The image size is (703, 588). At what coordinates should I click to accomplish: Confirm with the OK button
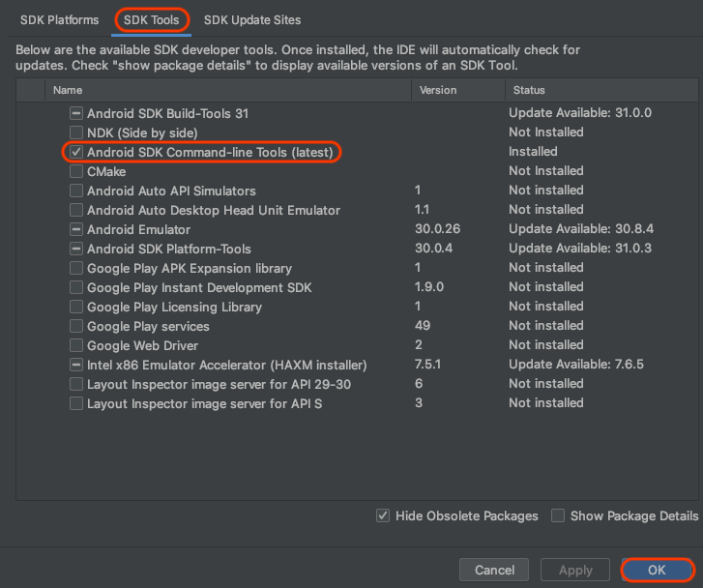tap(657, 570)
